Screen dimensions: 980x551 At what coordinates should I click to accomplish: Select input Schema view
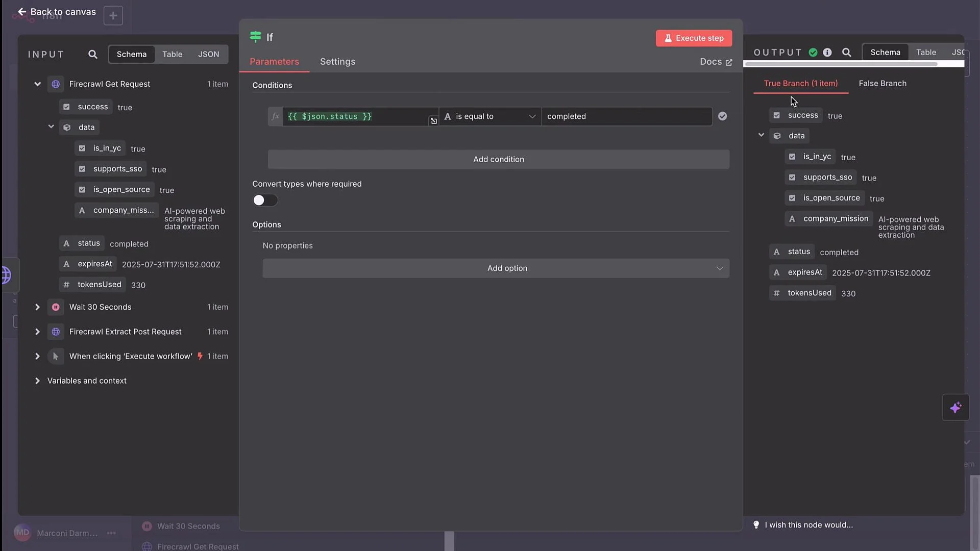pos(132,54)
